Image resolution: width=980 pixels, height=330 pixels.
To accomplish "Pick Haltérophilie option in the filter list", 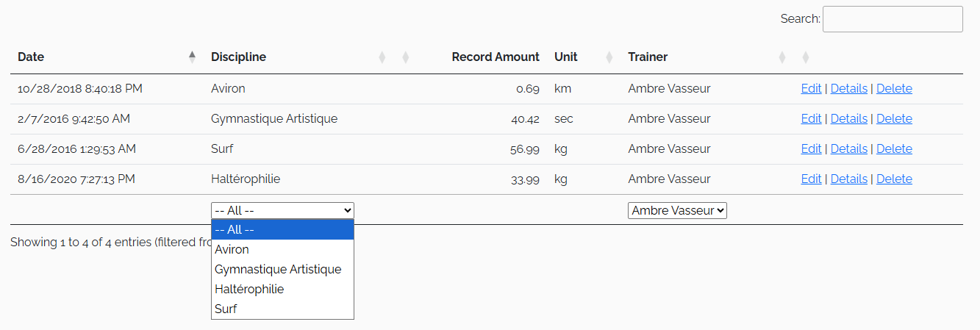I will coord(282,290).
